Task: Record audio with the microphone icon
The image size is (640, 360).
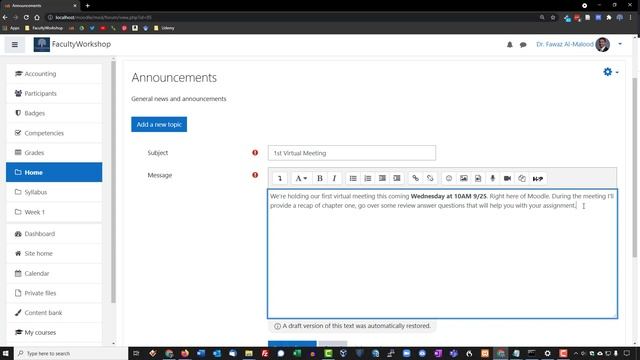Action: pyautogui.click(x=493, y=178)
